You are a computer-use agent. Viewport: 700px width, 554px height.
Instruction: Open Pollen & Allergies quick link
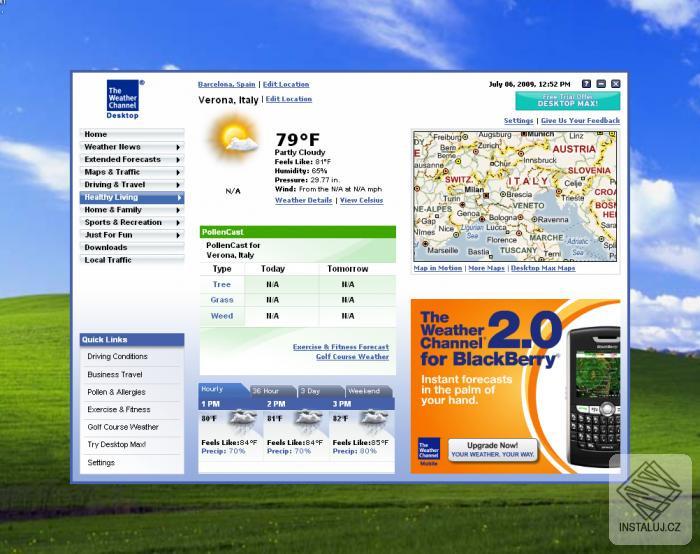[117, 392]
